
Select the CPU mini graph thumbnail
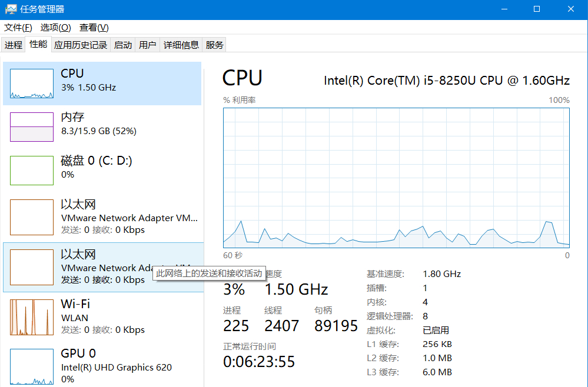point(32,84)
